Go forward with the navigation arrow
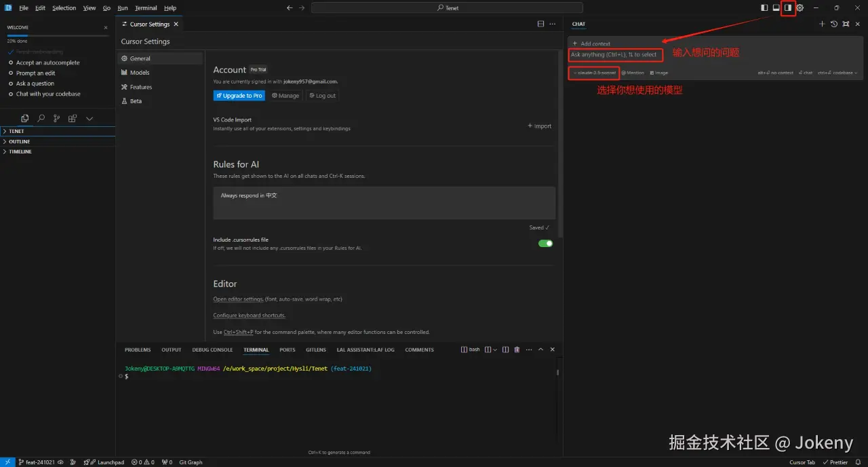The height and width of the screenshot is (467, 868). [302, 7]
